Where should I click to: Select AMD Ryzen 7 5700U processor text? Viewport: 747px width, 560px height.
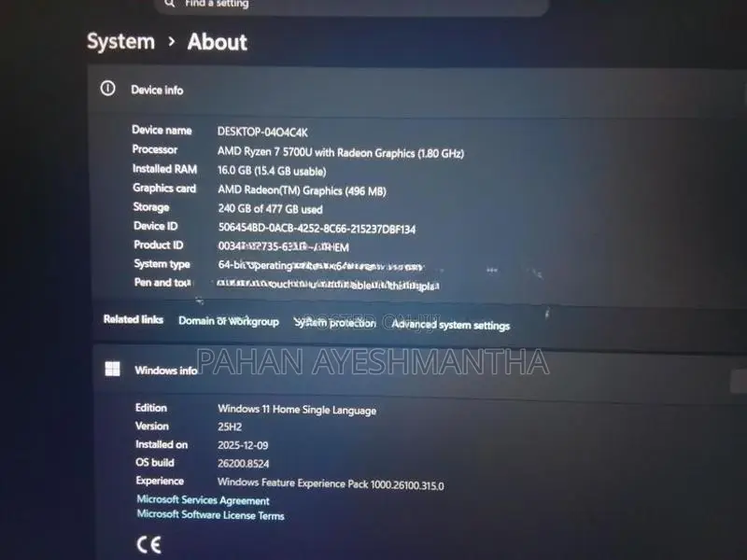(x=341, y=152)
